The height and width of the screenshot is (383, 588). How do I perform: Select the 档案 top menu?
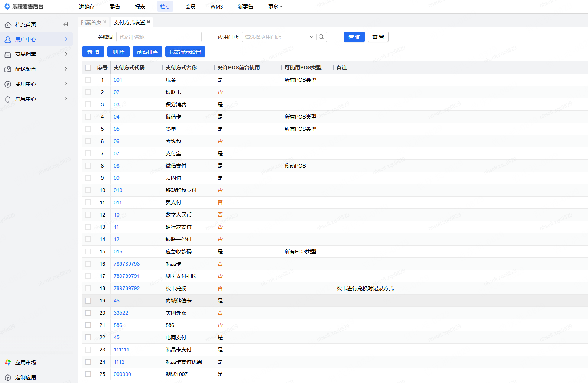click(165, 7)
